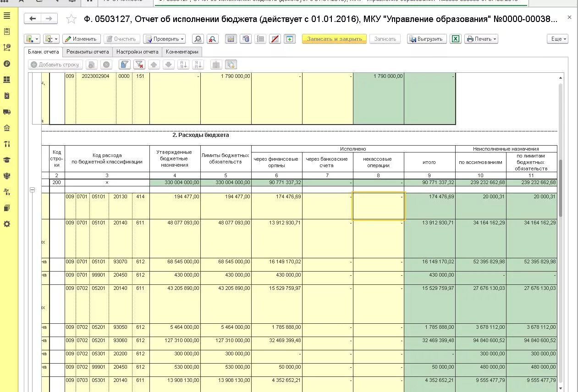Click the vertical scrollbar of the report
Image resolution: width=578 pixels, height=392 pixels.
coord(560,188)
